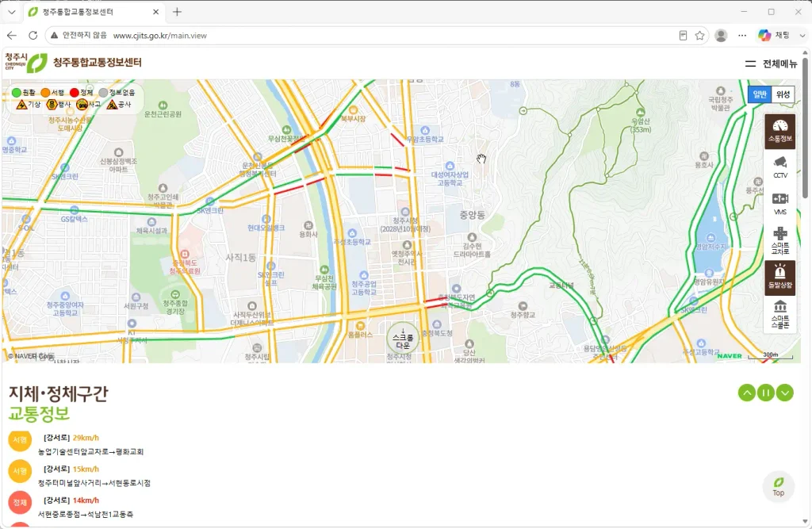Click the 스크롤다운 circle on the map
This screenshot has width=812, height=529.
click(402, 338)
